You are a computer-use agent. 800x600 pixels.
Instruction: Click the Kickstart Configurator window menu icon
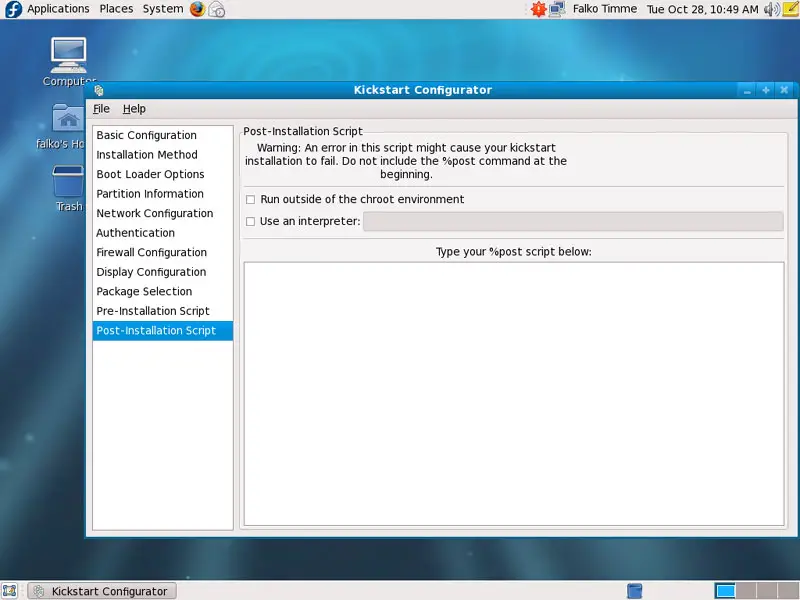point(99,90)
